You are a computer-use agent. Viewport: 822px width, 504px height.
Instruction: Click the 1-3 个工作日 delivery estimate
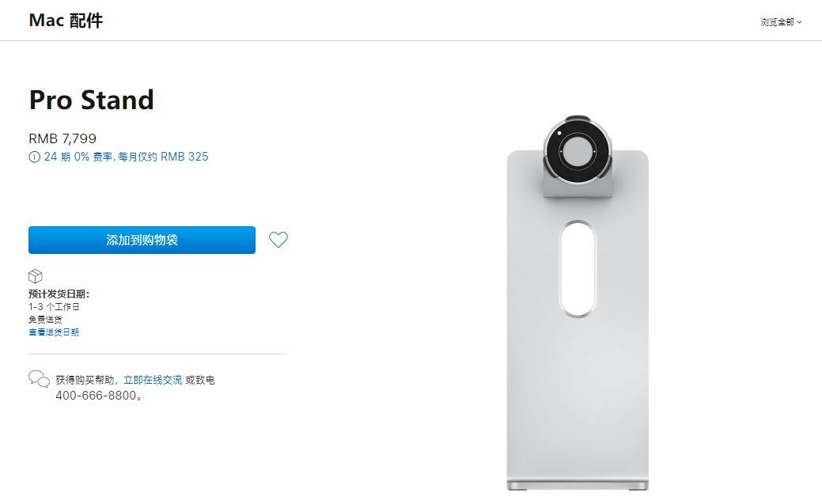(x=54, y=307)
